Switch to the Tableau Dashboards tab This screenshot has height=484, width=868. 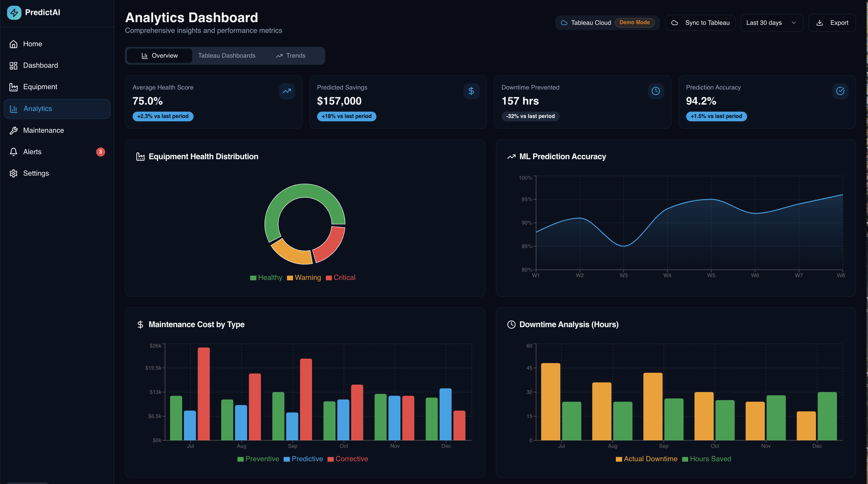pyautogui.click(x=226, y=56)
